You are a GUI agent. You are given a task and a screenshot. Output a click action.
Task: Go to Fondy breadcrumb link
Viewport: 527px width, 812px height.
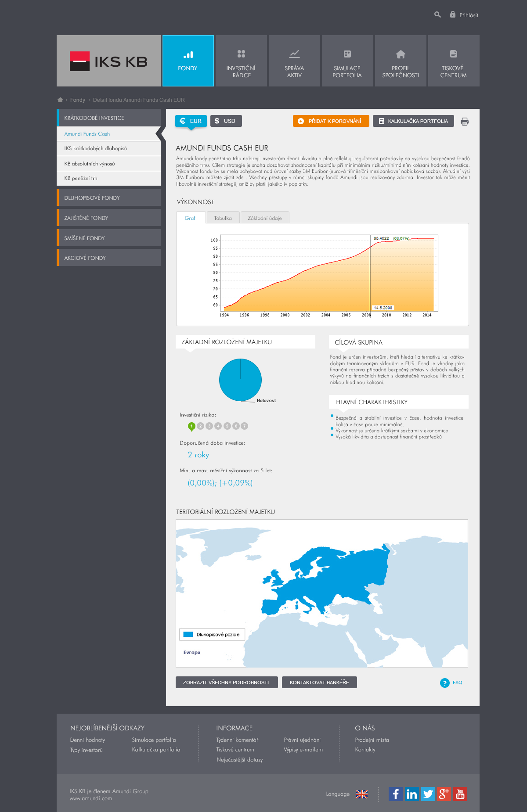click(78, 100)
